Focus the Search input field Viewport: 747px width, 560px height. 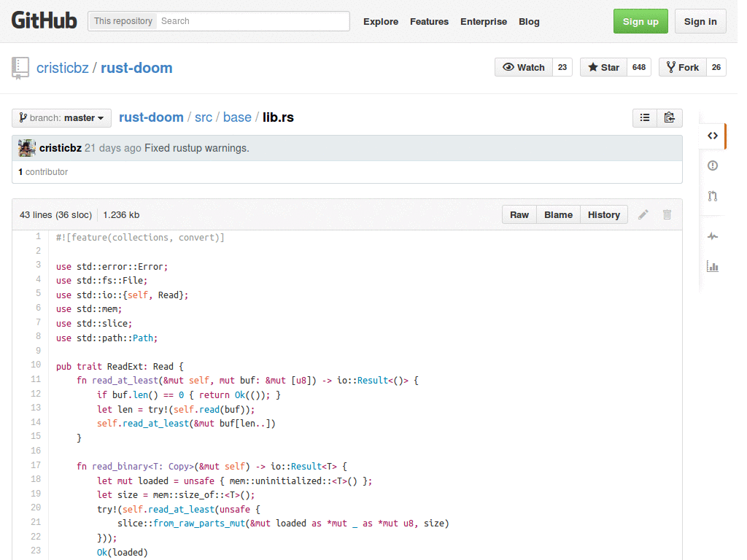(x=252, y=21)
